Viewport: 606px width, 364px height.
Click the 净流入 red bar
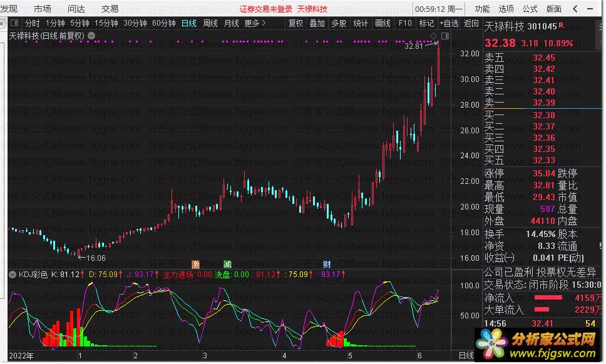pos(548,297)
